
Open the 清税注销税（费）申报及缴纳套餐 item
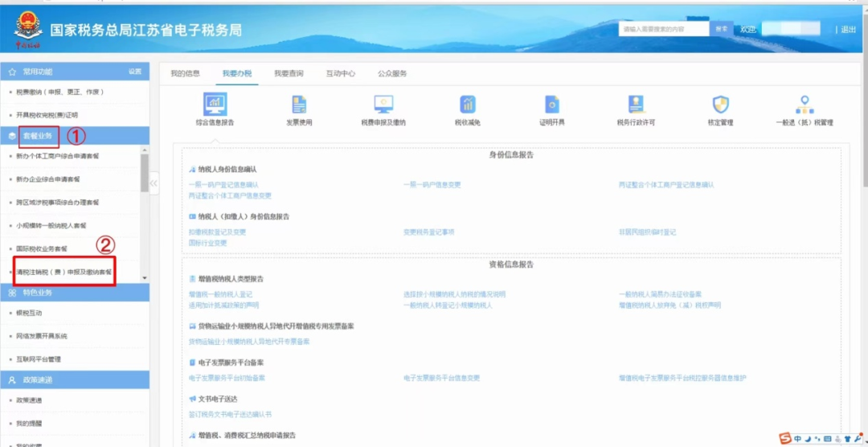(64, 273)
